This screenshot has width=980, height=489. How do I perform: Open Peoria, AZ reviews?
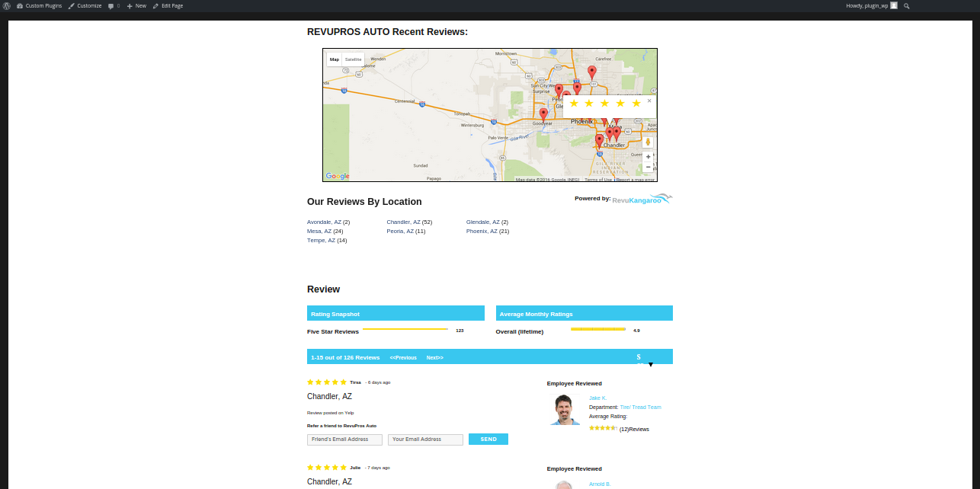400,232
